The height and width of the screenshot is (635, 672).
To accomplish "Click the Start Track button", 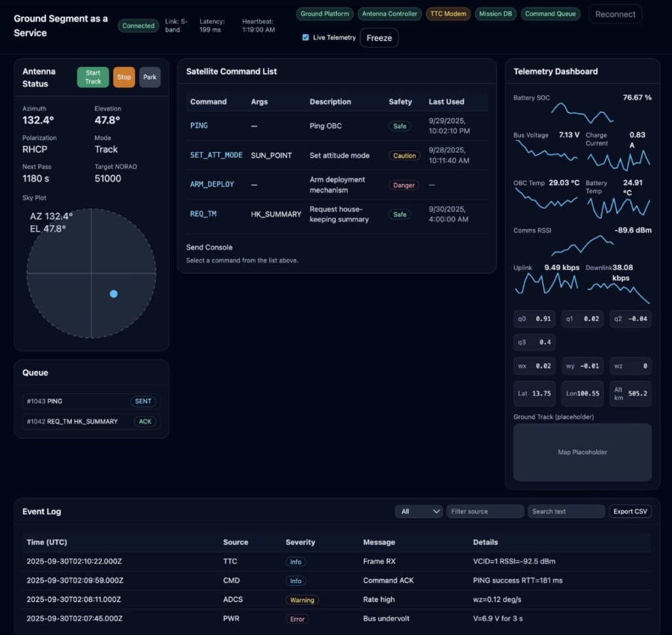I will (x=93, y=77).
